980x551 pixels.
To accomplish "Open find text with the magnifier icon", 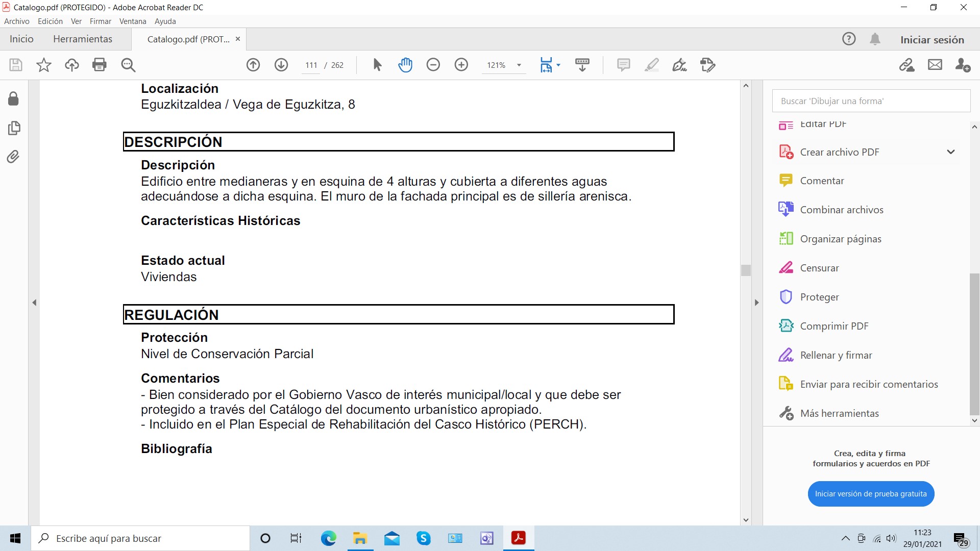I will click(x=128, y=65).
